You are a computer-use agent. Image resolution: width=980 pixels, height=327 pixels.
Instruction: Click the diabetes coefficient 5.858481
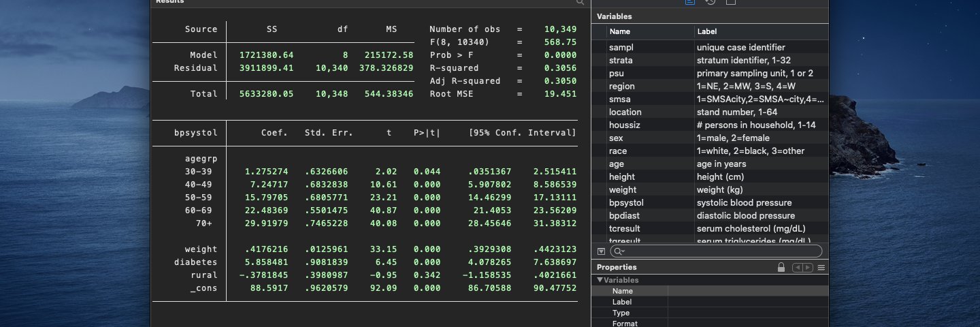click(266, 262)
